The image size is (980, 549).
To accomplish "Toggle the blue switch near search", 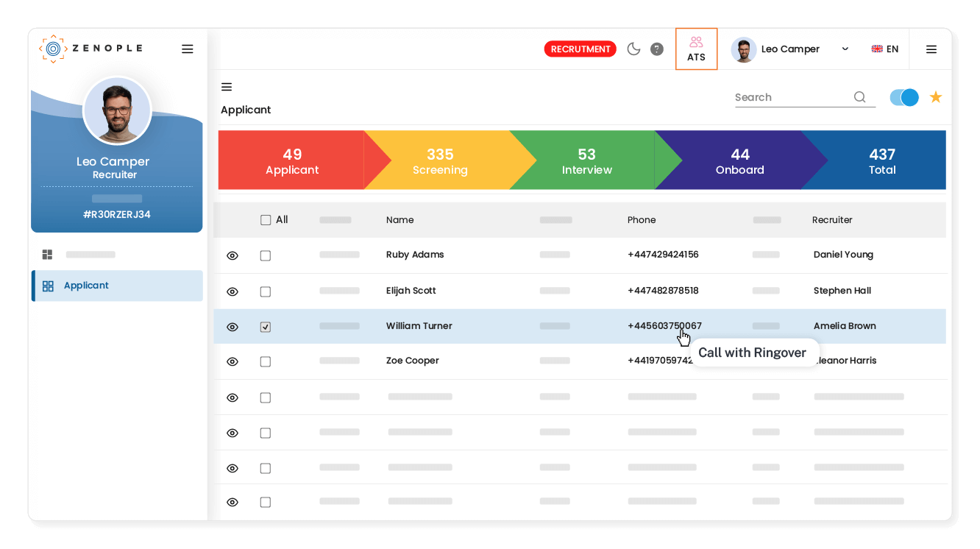I will coord(904,97).
